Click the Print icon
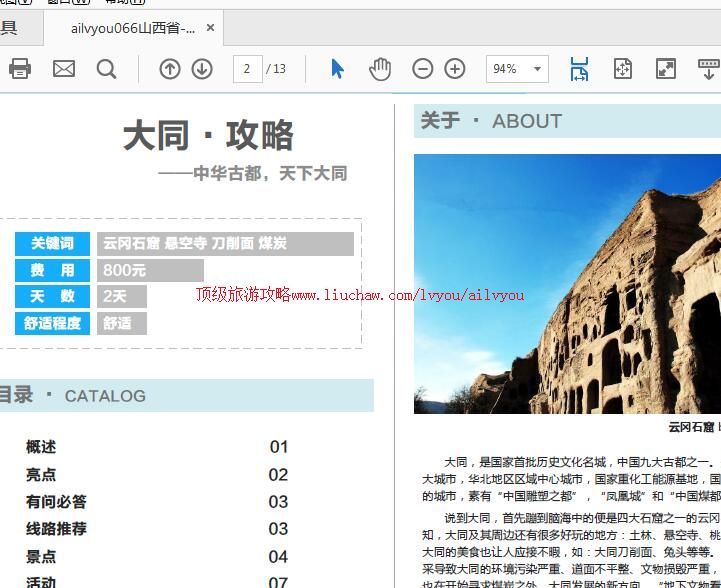Viewport: 721px width, 588px height. [20, 68]
